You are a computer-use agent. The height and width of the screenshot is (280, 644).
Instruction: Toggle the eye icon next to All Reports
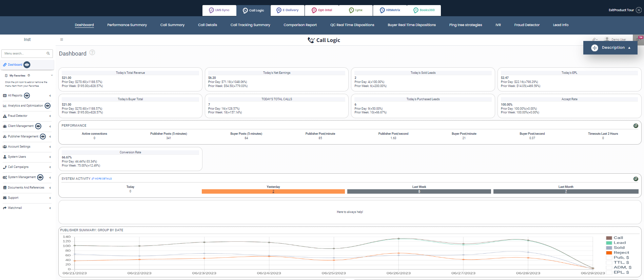(27, 95)
